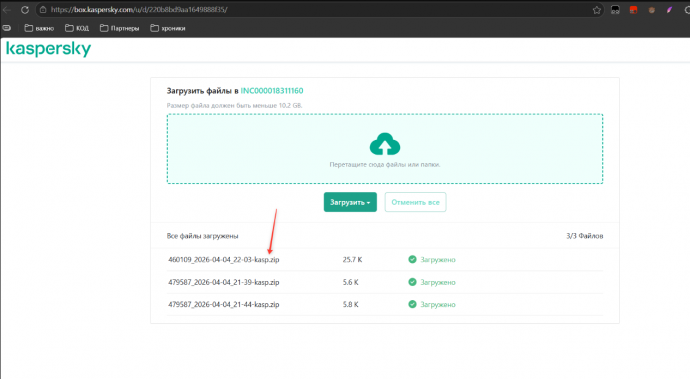Click the drag-and-drop file upload area
Screen dimensions: 690x379
pyautogui.click(x=385, y=149)
